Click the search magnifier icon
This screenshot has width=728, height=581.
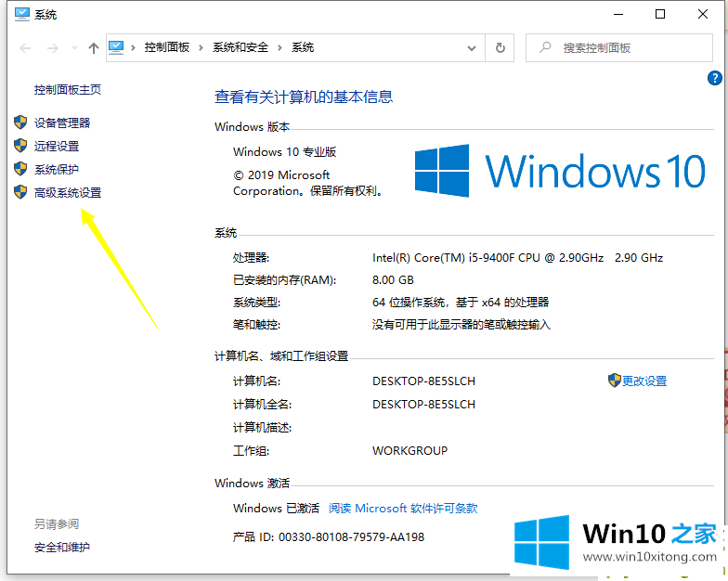pyautogui.click(x=545, y=47)
